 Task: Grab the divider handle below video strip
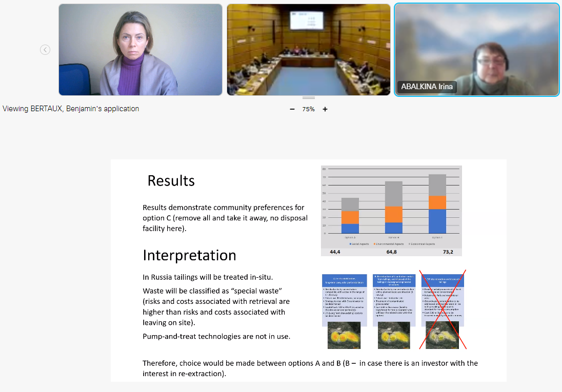[x=309, y=97]
